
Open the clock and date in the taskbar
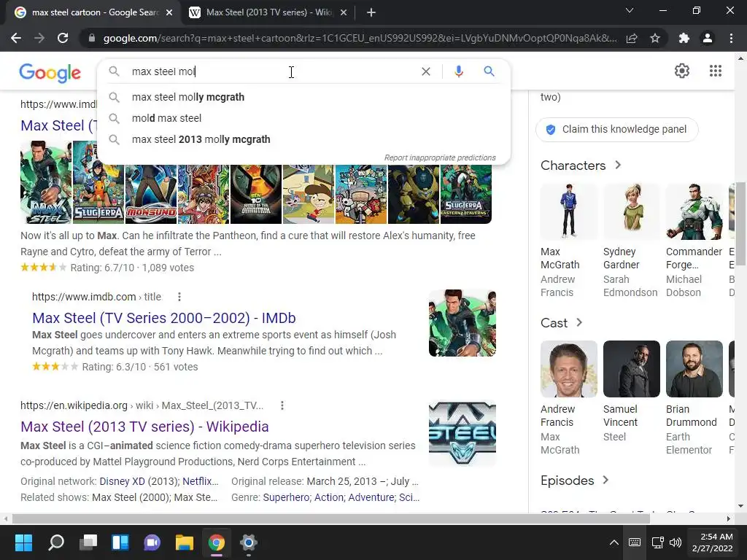coord(712,542)
